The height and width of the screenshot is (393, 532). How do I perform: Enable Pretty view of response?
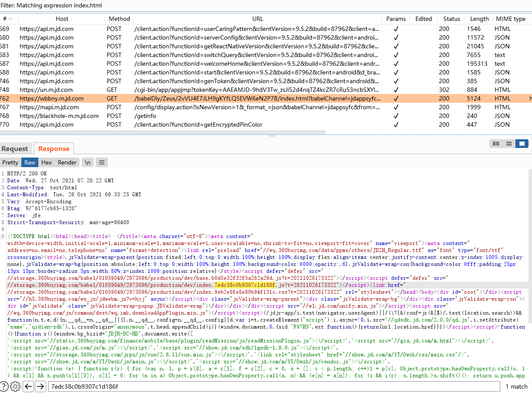tap(10, 162)
